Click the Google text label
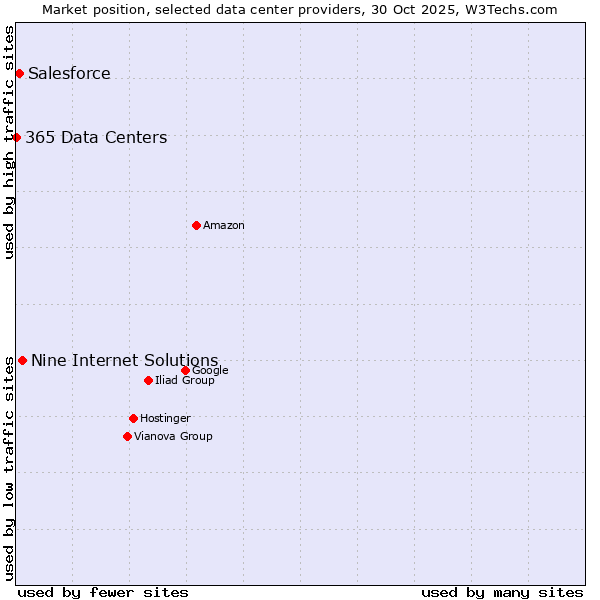 coord(210,371)
